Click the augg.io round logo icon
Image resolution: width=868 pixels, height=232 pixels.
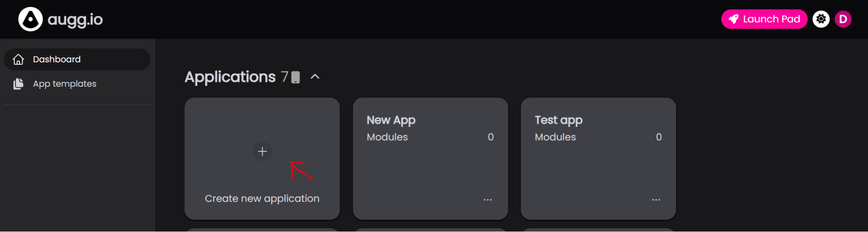30,19
